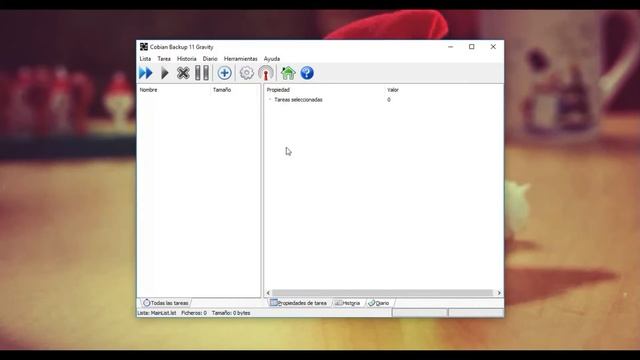Switch to the Historia bottom tab

click(347, 303)
